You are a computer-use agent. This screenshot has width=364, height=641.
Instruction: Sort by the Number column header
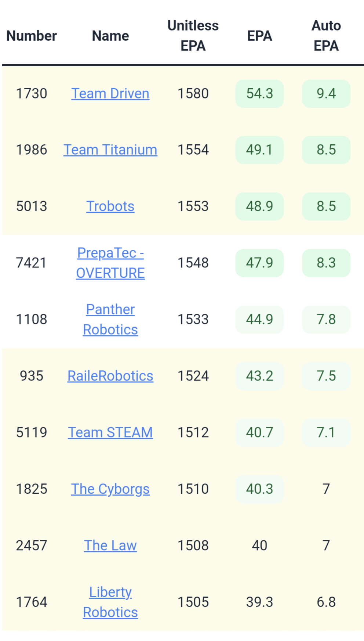[32, 36]
